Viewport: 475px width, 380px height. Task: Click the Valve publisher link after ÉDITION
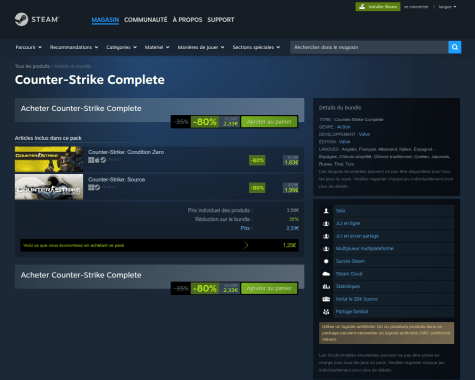click(x=344, y=142)
